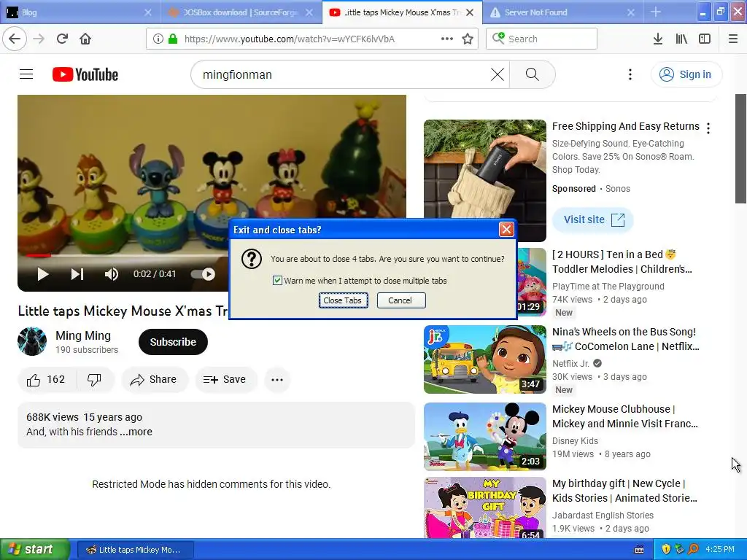Toggle the autoplay switch in the player
747x560 pixels.
203,274
